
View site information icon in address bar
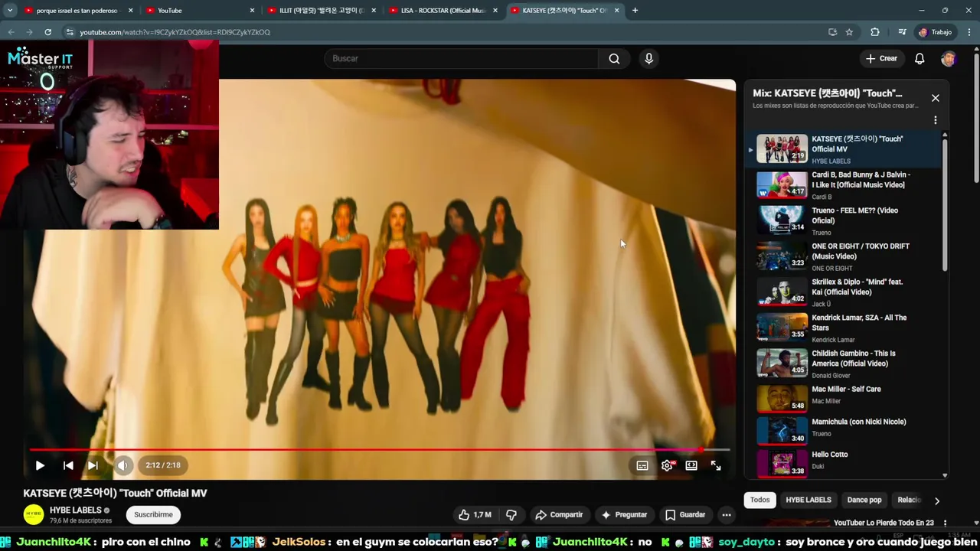(70, 32)
